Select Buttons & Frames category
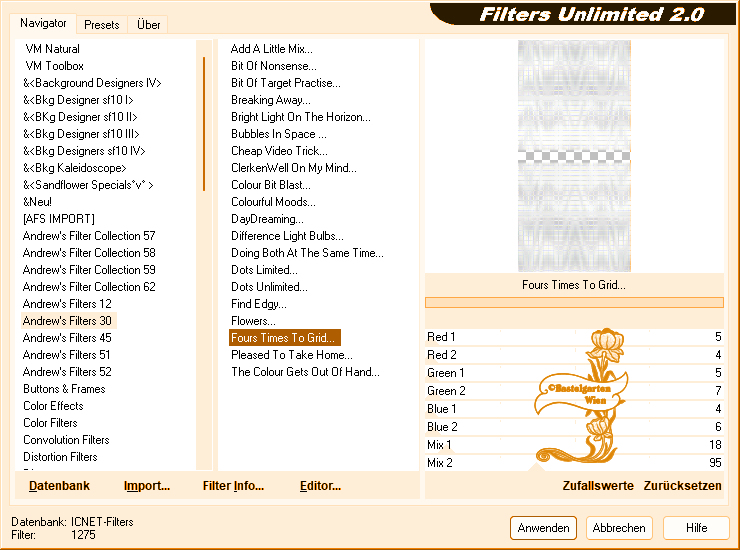This screenshot has width=740, height=550. point(64,389)
